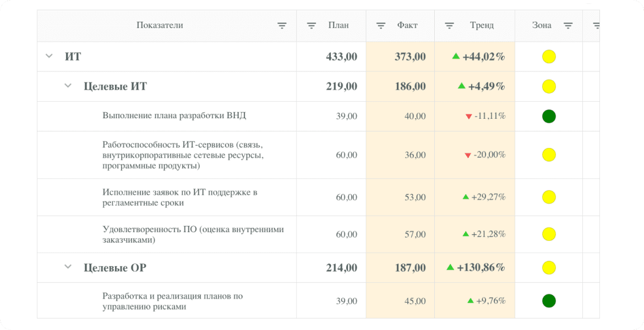
Task: Click green zone dot for управлению рисками row
Action: 549,301
